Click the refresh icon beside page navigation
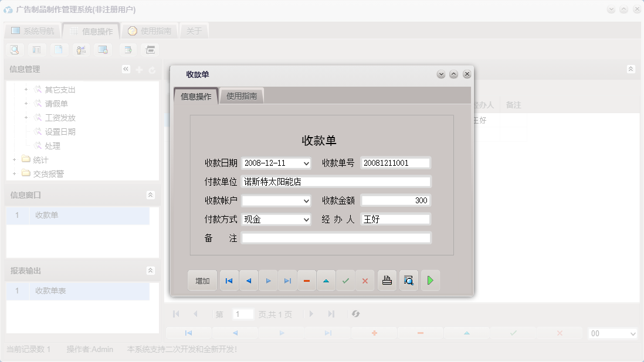The height and width of the screenshot is (362, 644). [355, 314]
